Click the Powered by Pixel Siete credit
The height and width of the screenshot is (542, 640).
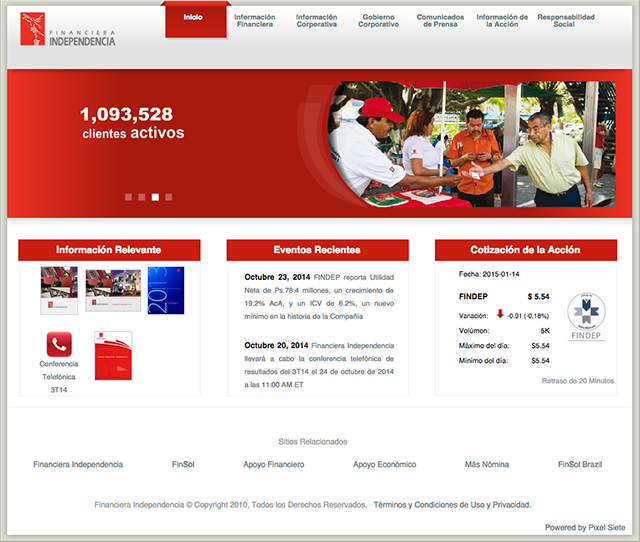pyautogui.click(x=585, y=528)
